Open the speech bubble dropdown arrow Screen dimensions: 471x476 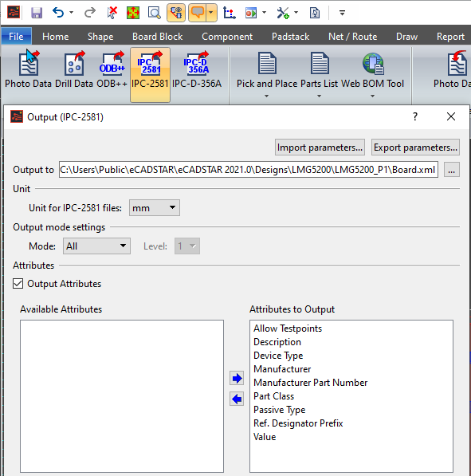tap(211, 13)
